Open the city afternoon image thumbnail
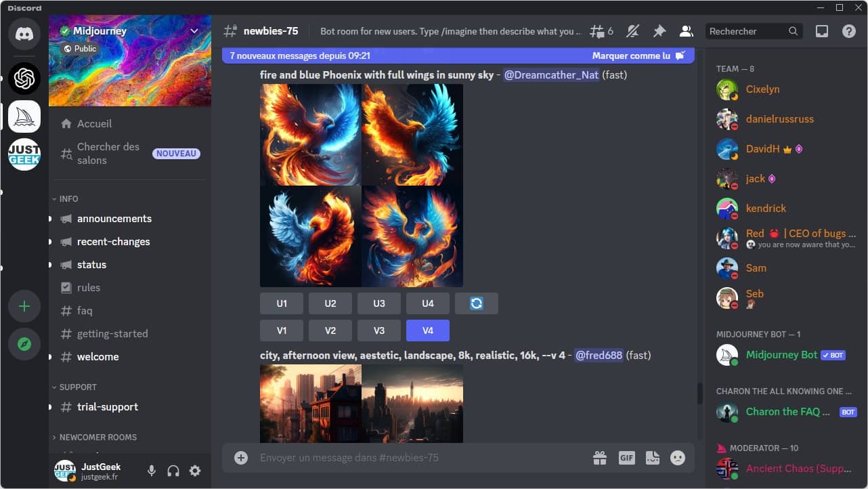 [362, 404]
